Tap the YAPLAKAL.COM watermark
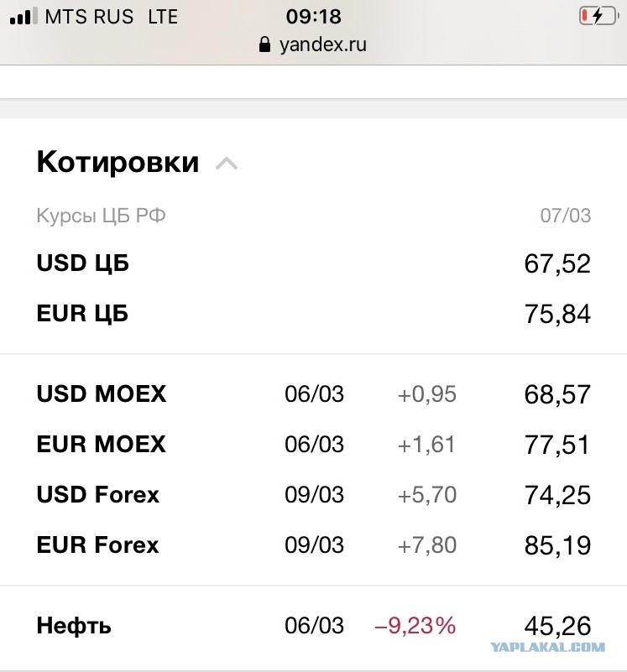 tap(547, 647)
